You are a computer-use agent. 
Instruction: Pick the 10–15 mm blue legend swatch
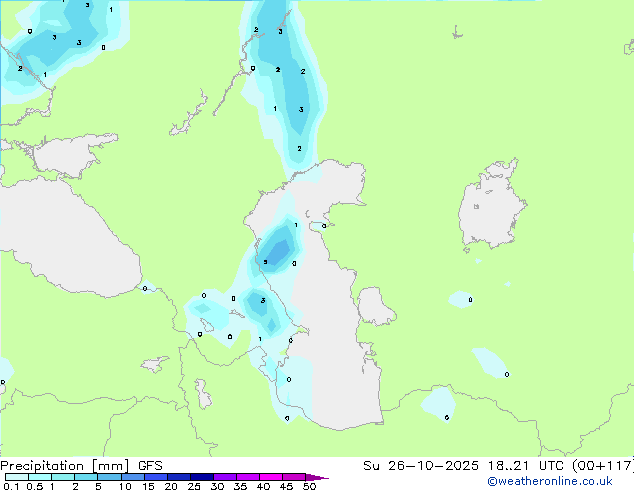(x=132, y=477)
